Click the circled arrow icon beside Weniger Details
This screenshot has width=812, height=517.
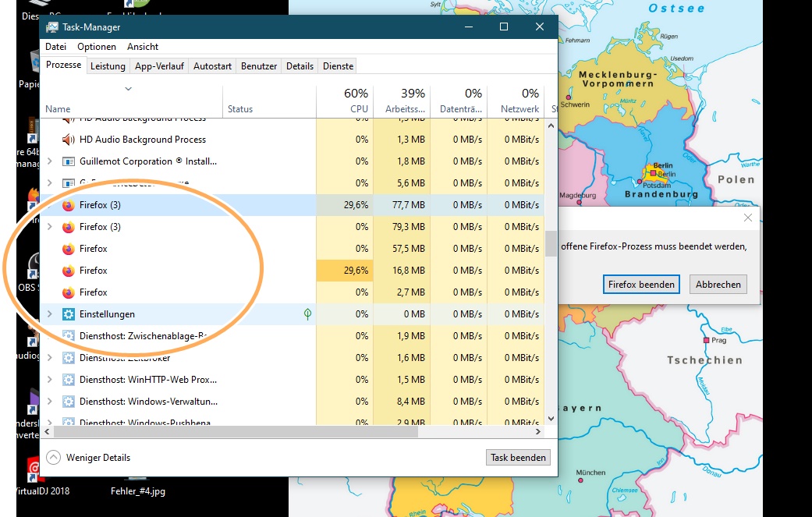tap(53, 458)
